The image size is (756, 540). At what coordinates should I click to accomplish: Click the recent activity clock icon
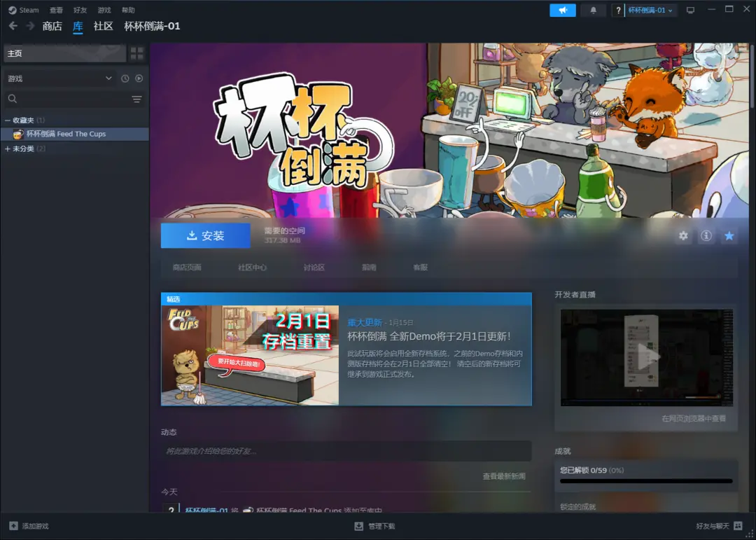(125, 78)
